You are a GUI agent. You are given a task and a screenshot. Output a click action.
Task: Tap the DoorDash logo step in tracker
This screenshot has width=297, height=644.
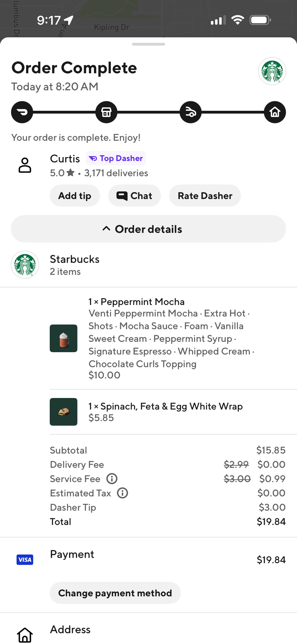coord(22,112)
